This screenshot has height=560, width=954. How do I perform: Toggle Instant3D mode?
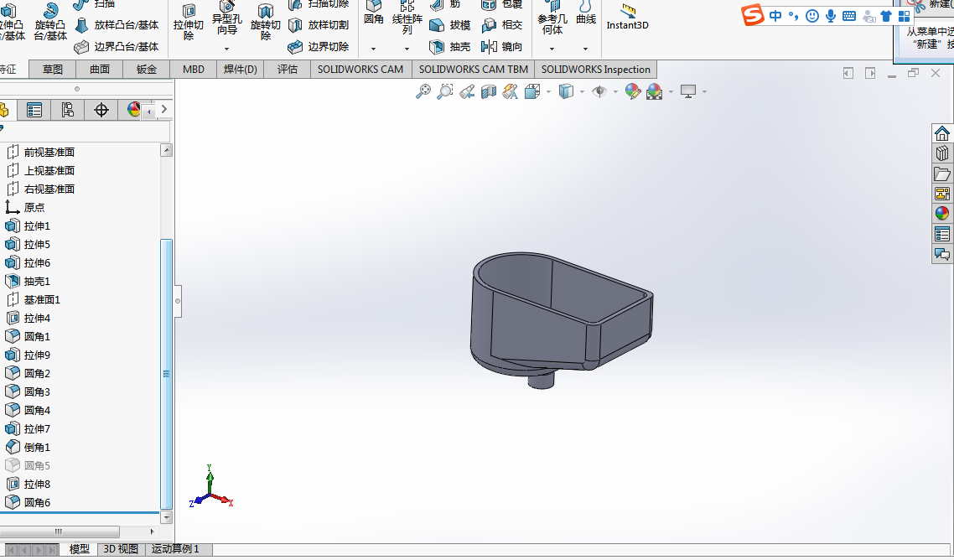627,17
